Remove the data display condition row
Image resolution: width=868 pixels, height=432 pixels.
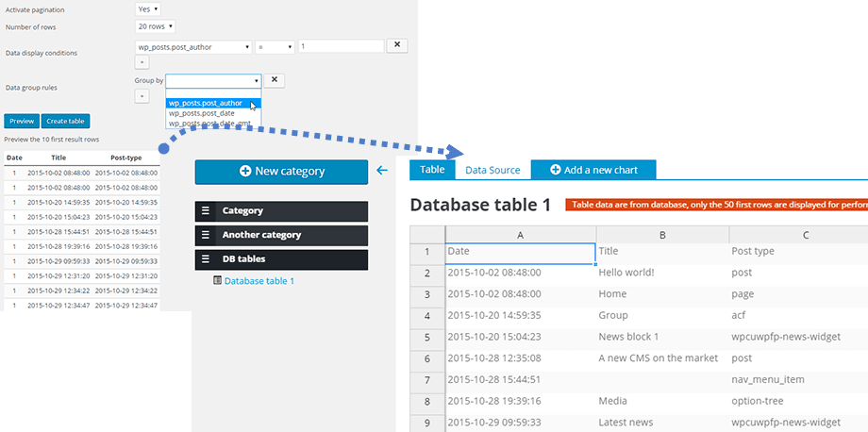tap(398, 45)
